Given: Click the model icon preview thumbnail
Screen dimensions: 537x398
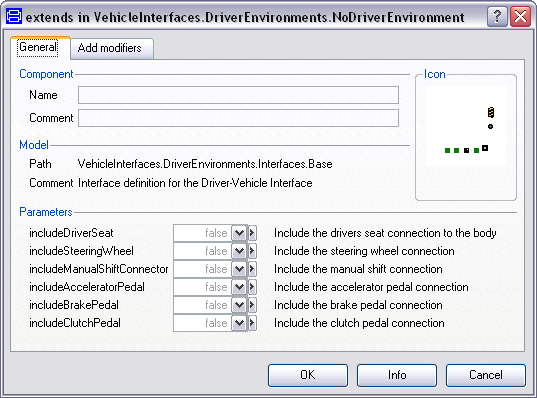Looking at the screenshot, I should 466,137.
